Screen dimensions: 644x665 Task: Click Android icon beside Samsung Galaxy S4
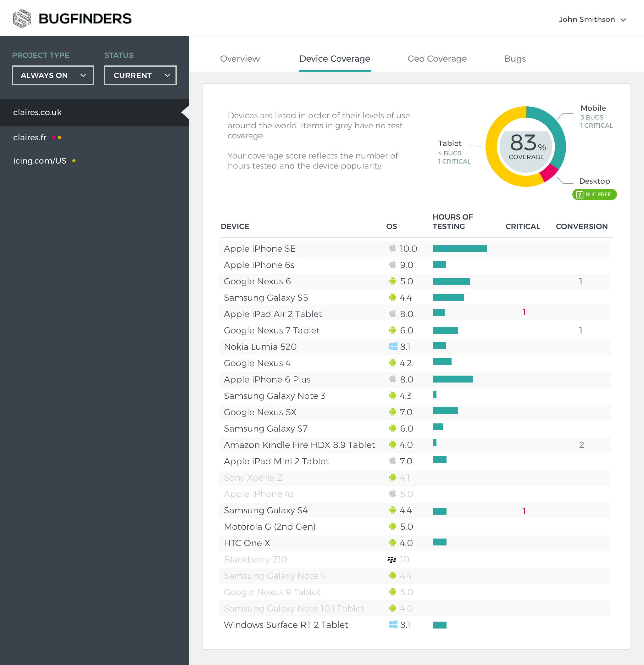(x=392, y=510)
